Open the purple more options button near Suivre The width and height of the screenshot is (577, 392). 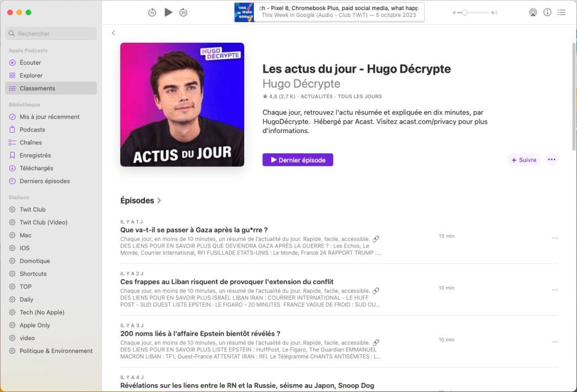(552, 160)
